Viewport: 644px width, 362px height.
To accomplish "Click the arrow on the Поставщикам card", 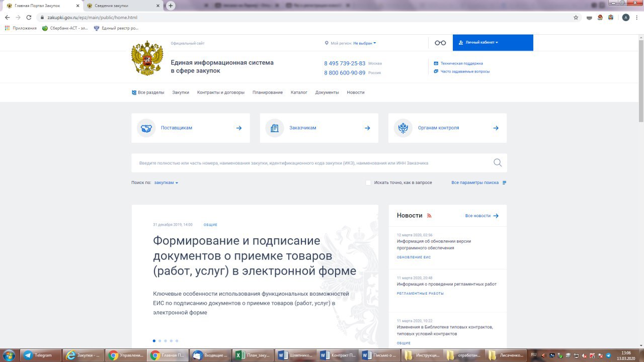I will click(239, 128).
